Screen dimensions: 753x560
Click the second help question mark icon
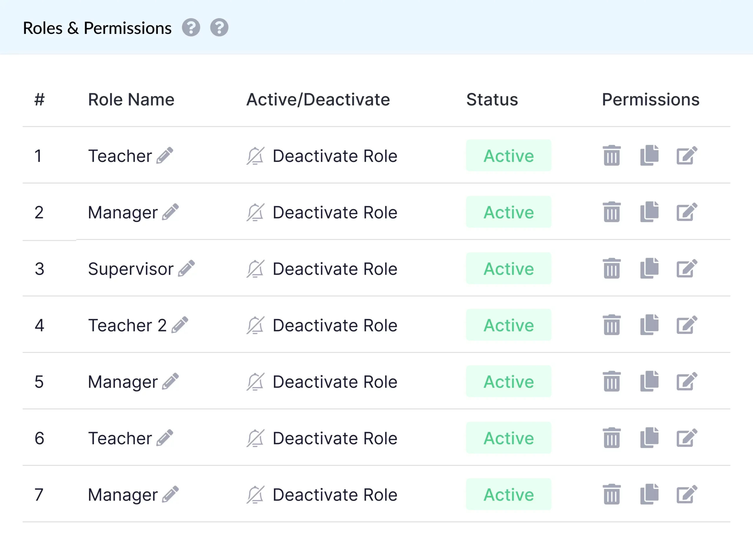tap(219, 27)
